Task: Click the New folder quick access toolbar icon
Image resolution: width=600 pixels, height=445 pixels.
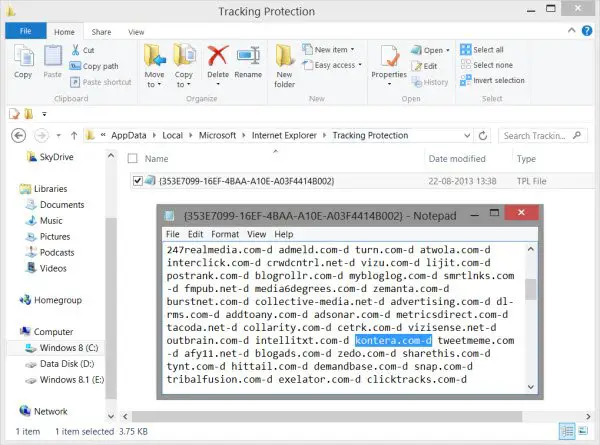Action: click(29, 114)
